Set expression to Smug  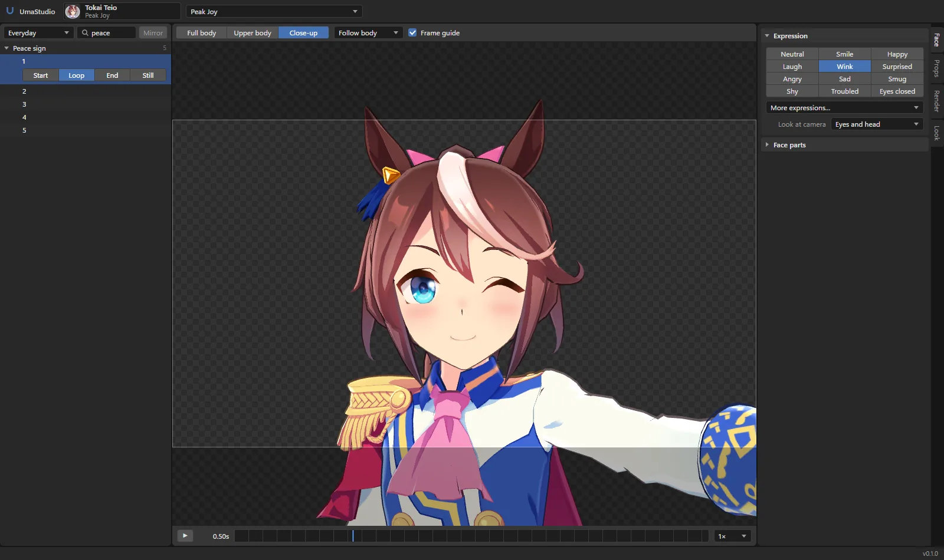[897, 79]
